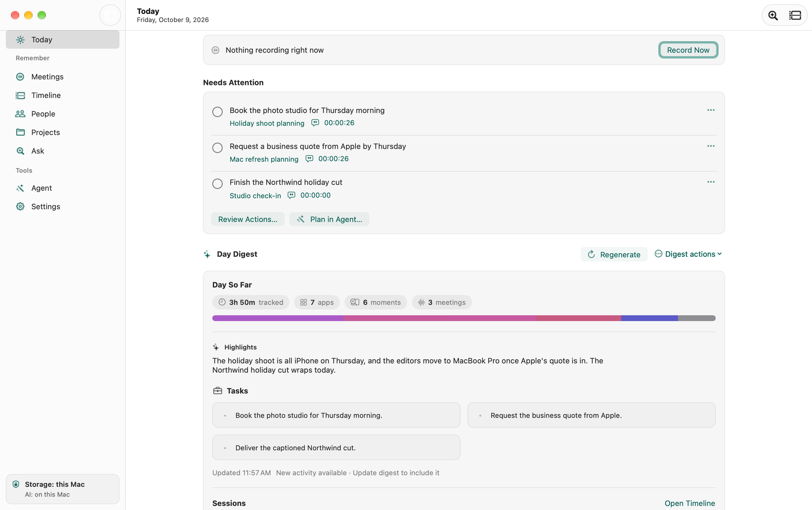Select Today in the sidebar
Screen dimensions: 812x510
[62, 40]
